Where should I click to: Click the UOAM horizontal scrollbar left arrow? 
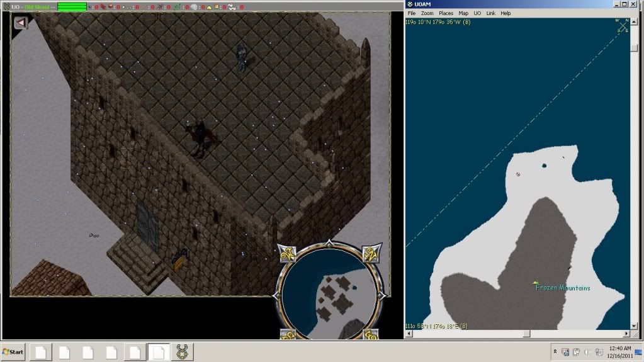409,334
